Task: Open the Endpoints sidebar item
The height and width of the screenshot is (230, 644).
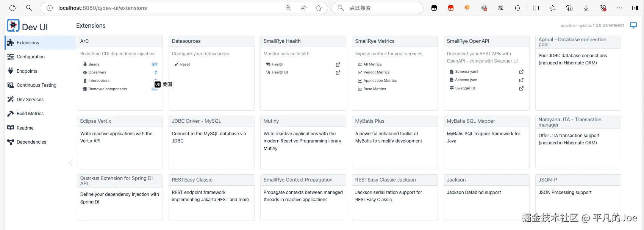Action: click(x=40, y=71)
